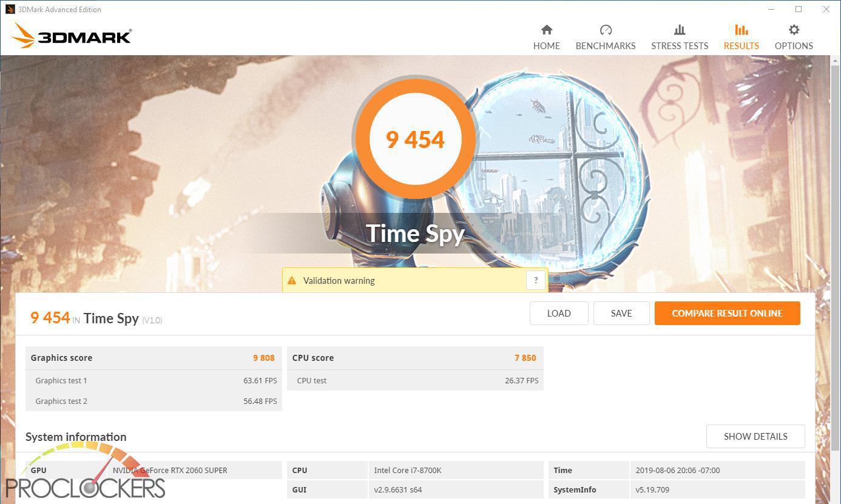This screenshot has width=841, height=504.
Task: Close the 3DMark window
Action: click(x=826, y=9)
